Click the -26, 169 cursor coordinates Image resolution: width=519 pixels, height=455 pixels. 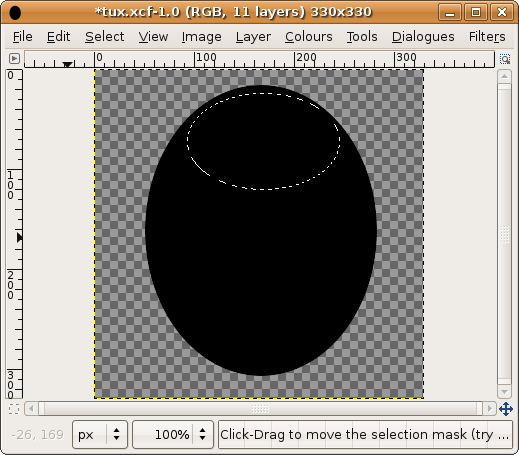click(37, 434)
